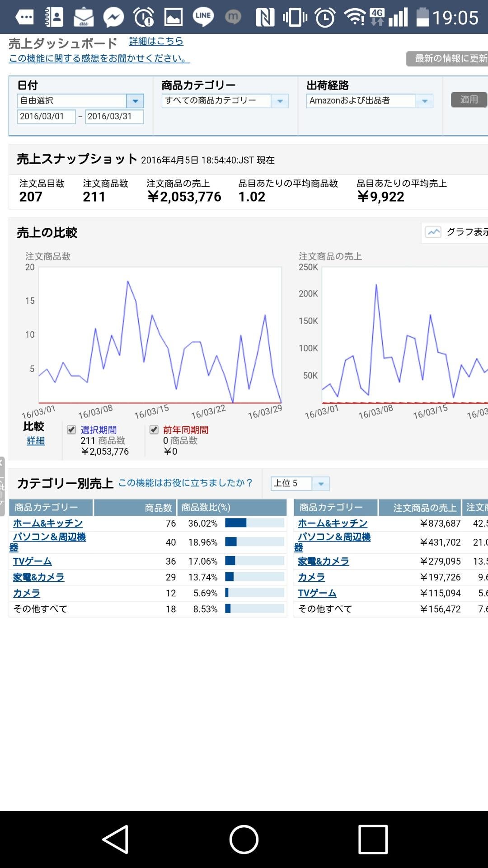This screenshot has height=868, width=488.
Task: Click the 適用 apply button
Action: [x=469, y=99]
